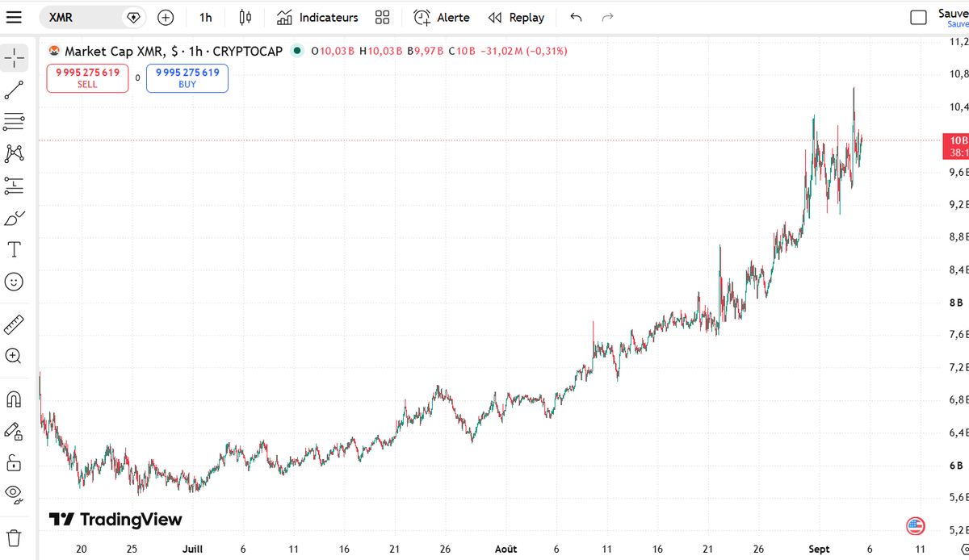
Task: Redo the chart action
Action: click(608, 17)
